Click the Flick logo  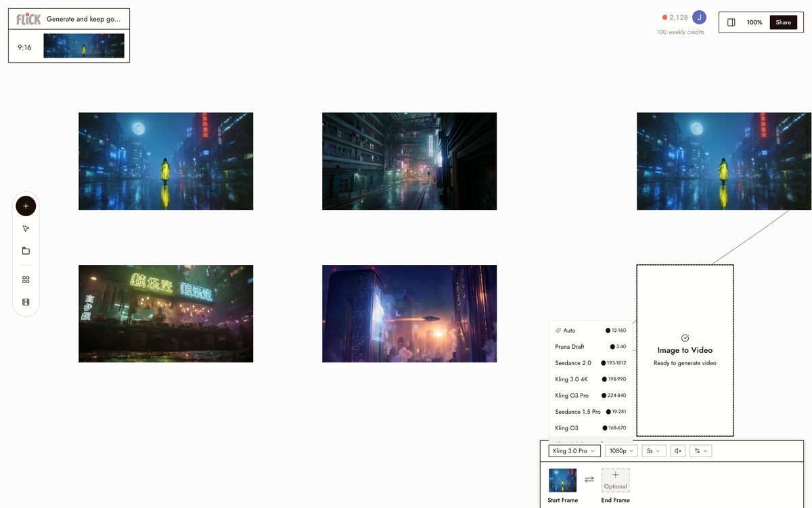(x=28, y=19)
